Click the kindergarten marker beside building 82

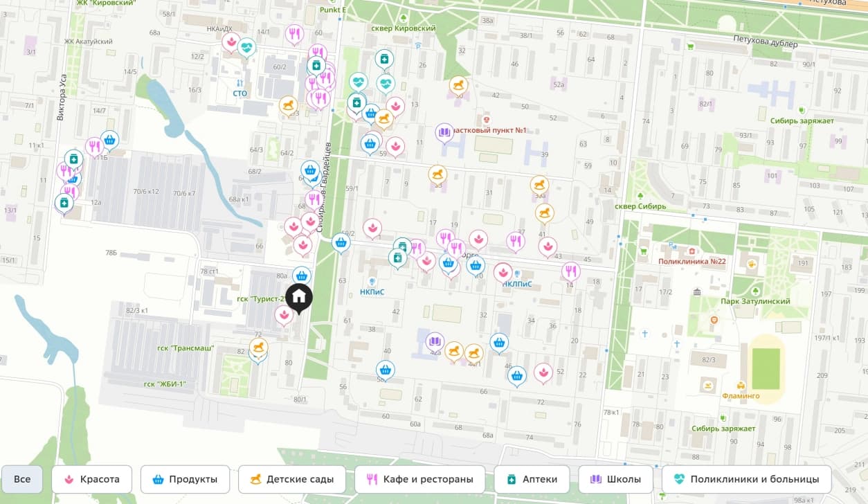pos(259,346)
